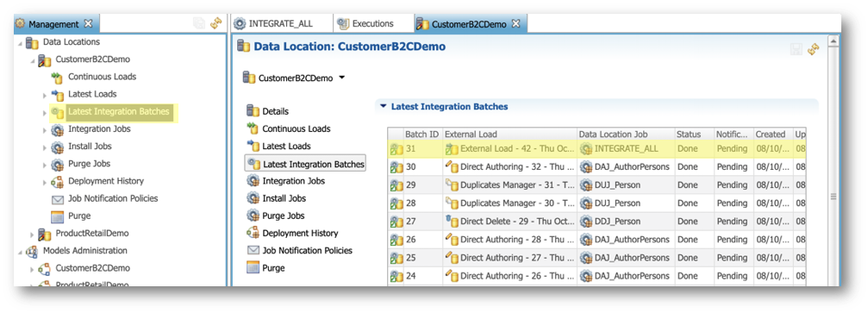
Task: Click CustomerBC2Demo model icon under Models Administration
Action: [x=45, y=269]
